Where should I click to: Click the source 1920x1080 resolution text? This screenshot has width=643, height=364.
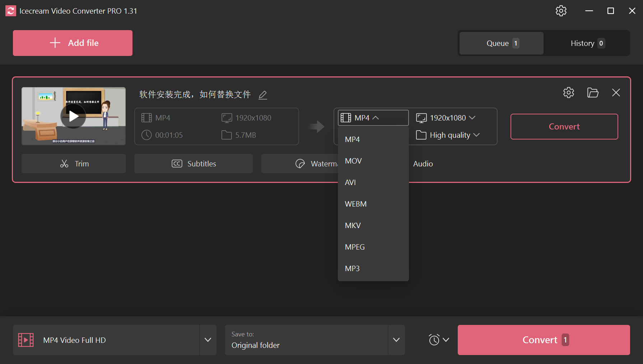[x=253, y=118]
